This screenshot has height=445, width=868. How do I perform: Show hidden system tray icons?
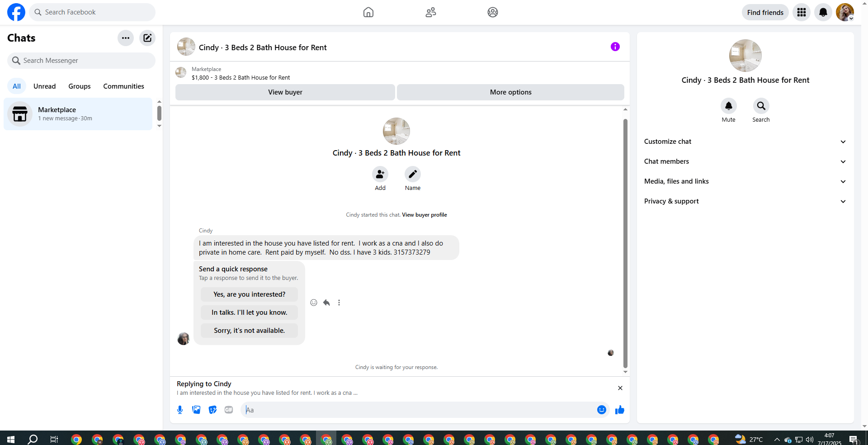[777, 440]
